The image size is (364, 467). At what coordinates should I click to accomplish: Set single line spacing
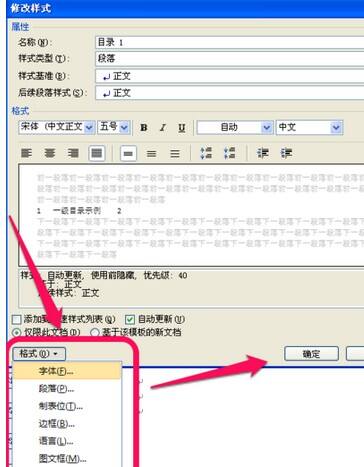click(x=128, y=153)
